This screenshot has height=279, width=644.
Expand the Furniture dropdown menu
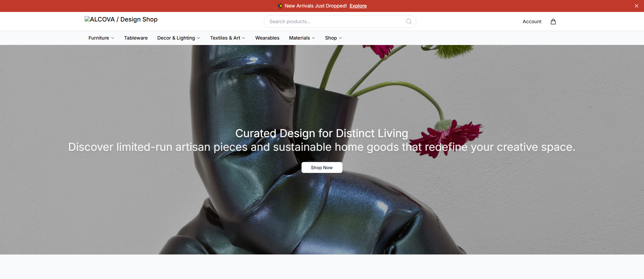[101, 38]
